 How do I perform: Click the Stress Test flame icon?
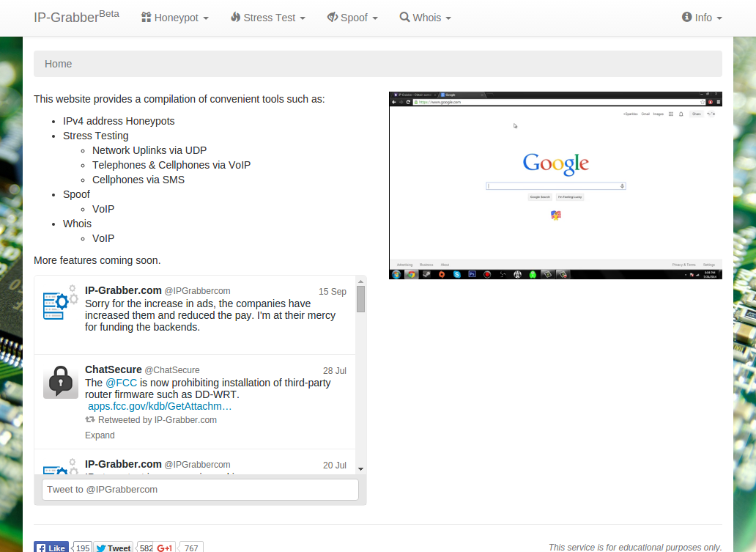coord(235,17)
